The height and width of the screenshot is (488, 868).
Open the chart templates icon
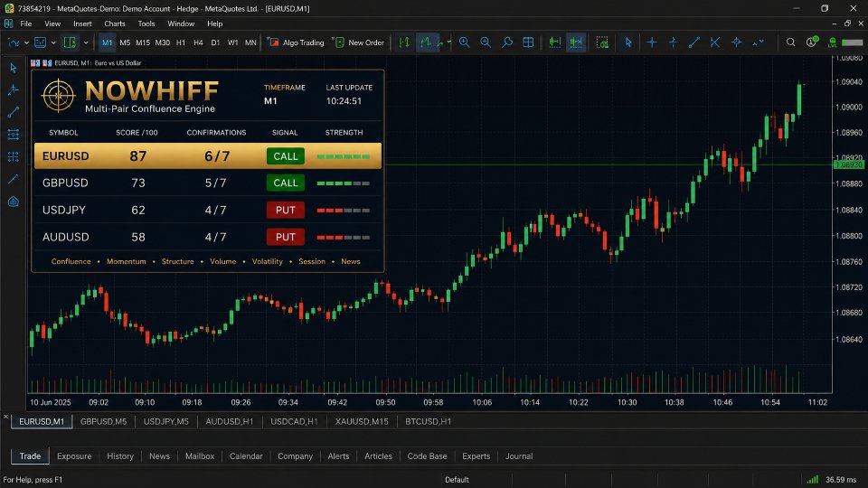(x=71, y=42)
